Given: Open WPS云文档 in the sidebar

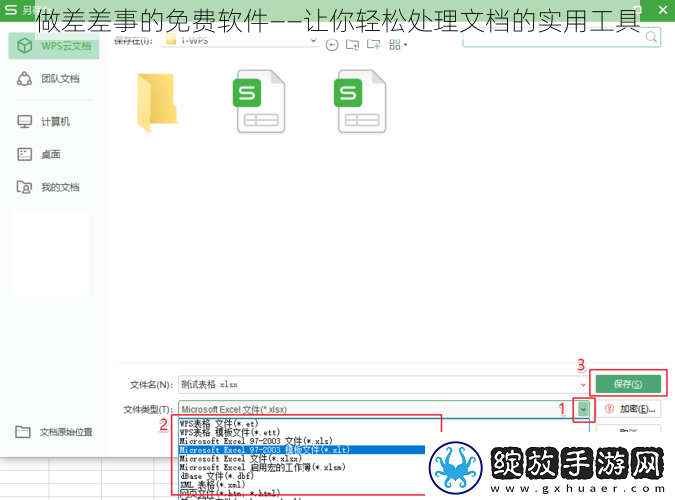Looking at the screenshot, I should click(x=54, y=46).
